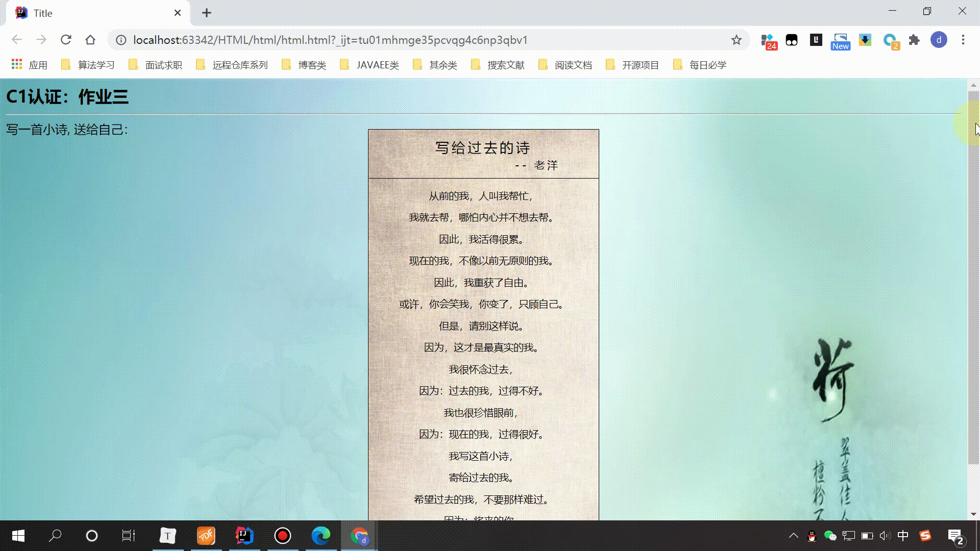
Task: Open the puzzle-piece Extensions icon
Action: click(914, 40)
